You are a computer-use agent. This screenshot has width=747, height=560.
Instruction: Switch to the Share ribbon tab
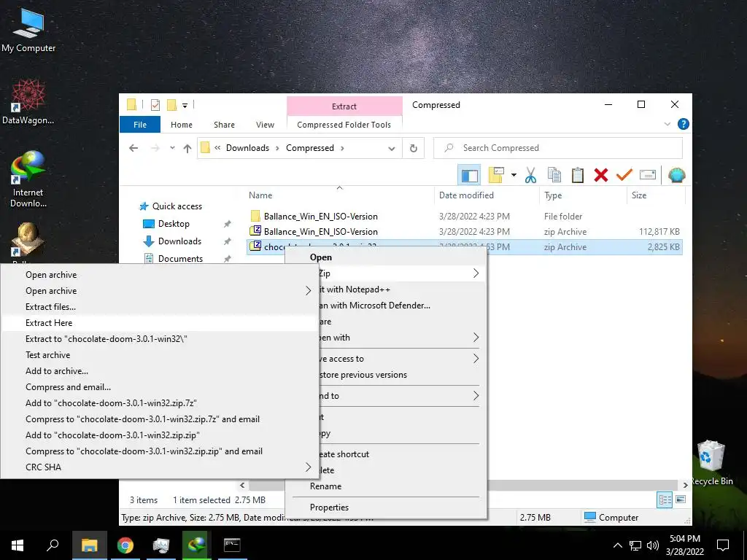224,125
